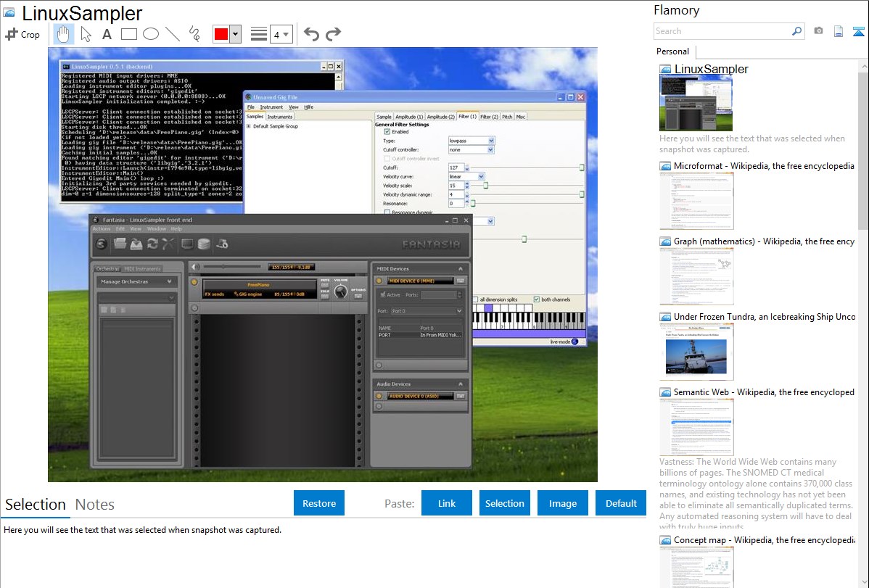Screen dimensions: 869x588
Task: Click the sidebar scrollbar up arrow
Action: tap(863, 66)
